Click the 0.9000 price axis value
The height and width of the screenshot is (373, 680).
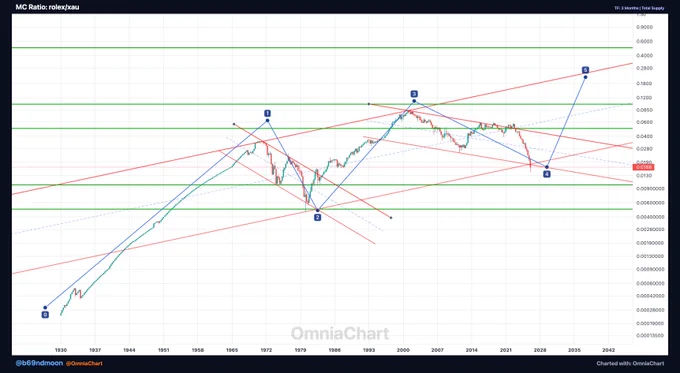[644, 27]
